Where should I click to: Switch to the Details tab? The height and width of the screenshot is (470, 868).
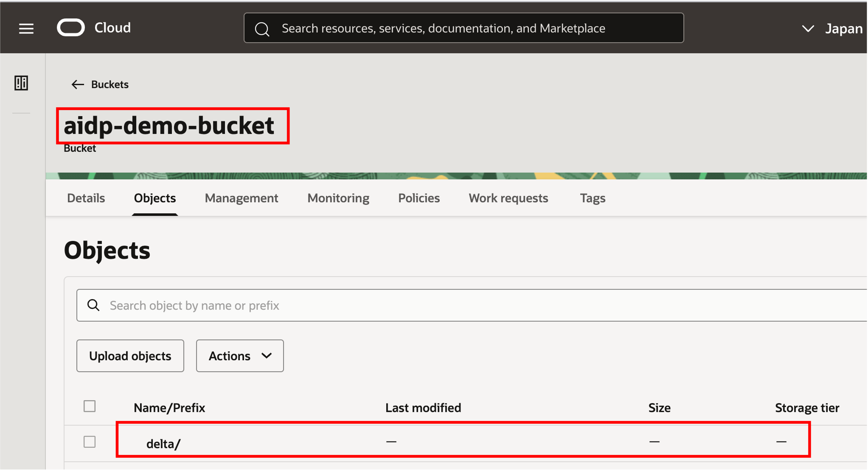point(86,198)
